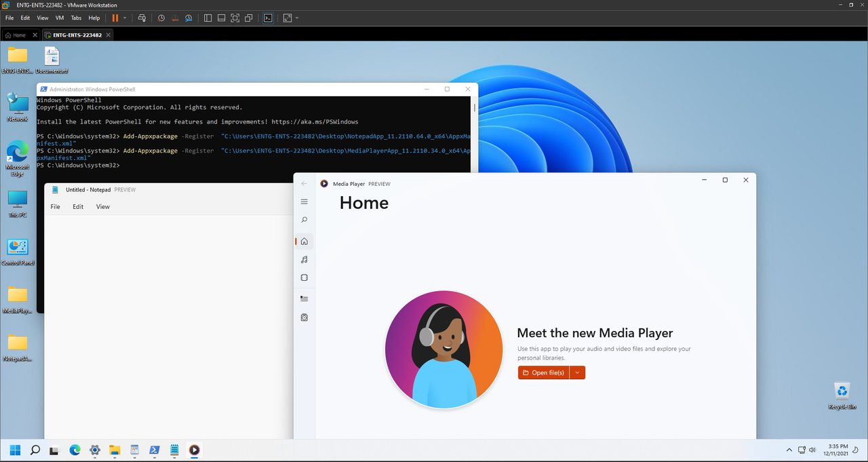Select This PC desktop icon
The height and width of the screenshot is (462, 868).
pyautogui.click(x=18, y=204)
